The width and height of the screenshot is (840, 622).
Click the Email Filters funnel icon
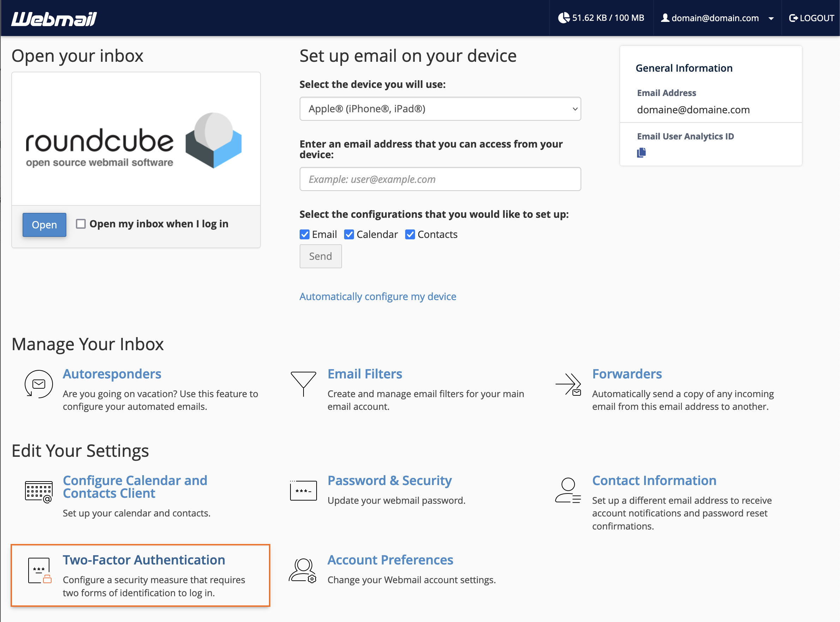pos(303,384)
